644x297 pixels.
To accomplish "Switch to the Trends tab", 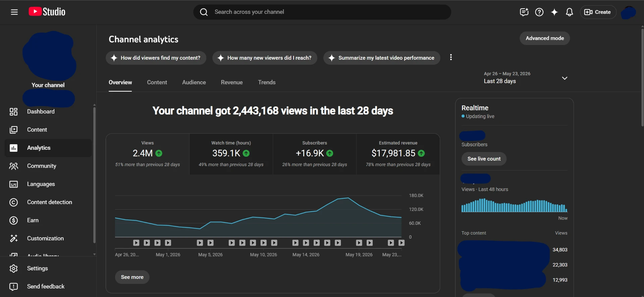I will point(267,82).
